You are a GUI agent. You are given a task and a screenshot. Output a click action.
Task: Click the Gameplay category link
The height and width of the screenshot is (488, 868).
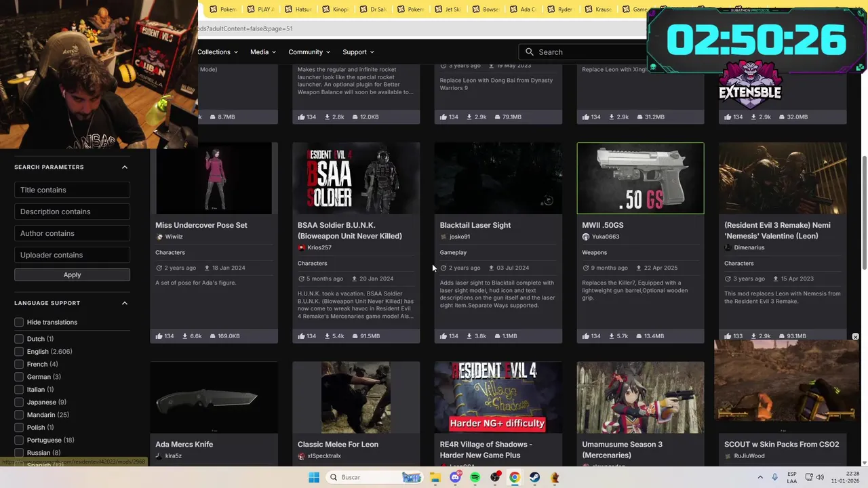453,253
